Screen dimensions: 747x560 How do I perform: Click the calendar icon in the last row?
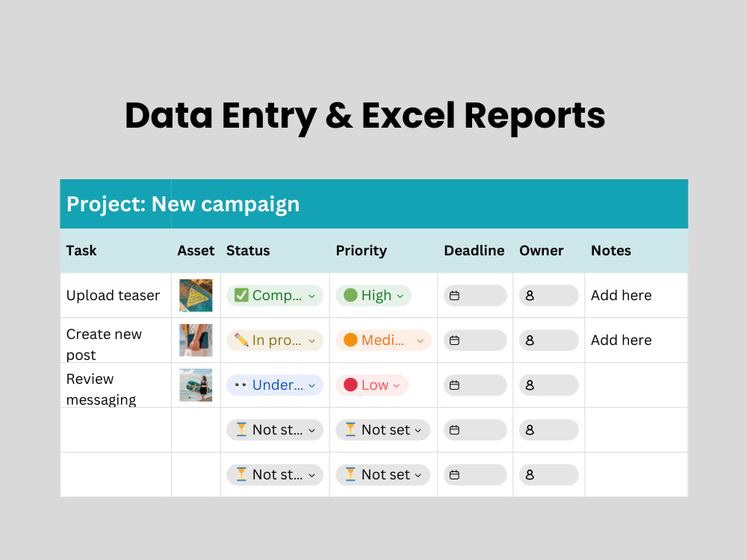pyautogui.click(x=454, y=475)
